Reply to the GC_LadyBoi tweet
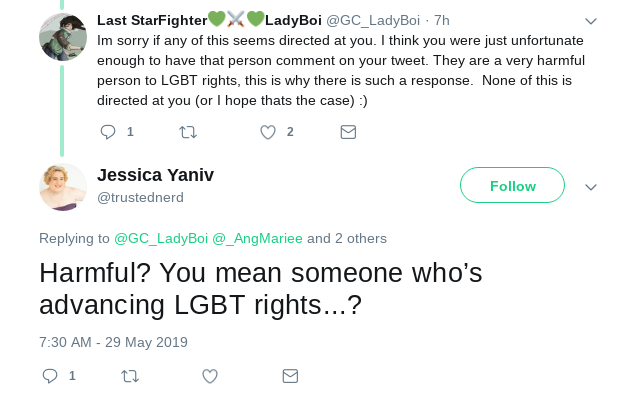Screen dimensions: 633x413 [x=108, y=132]
